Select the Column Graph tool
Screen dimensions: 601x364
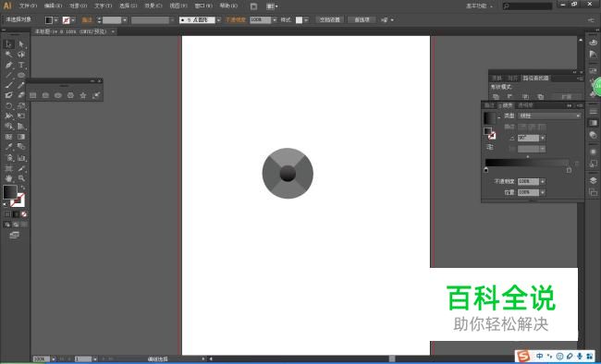tap(21, 158)
